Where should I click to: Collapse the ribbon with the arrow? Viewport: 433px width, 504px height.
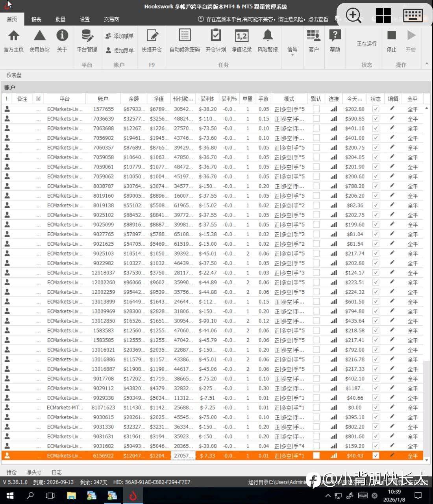click(427, 64)
